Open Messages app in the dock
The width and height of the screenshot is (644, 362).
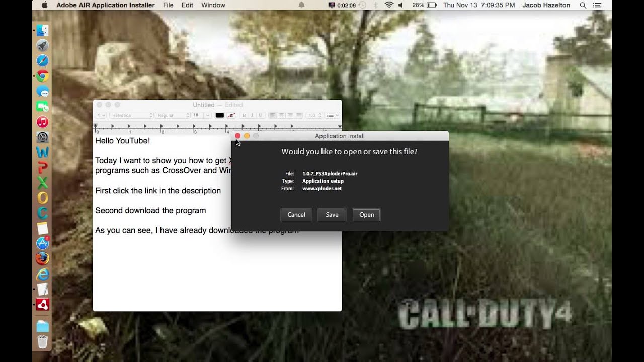tap(43, 92)
